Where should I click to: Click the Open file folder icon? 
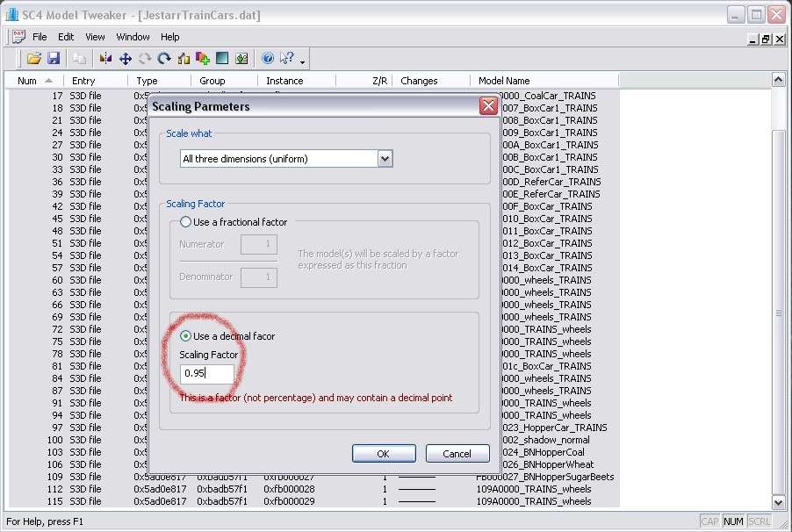click(x=34, y=59)
